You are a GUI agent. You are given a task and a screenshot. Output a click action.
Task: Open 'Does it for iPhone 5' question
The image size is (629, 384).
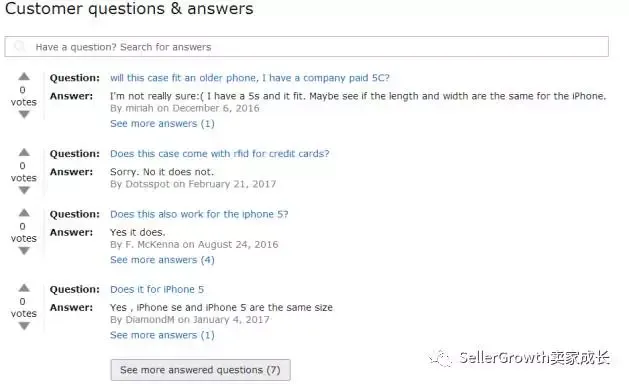[x=157, y=289]
